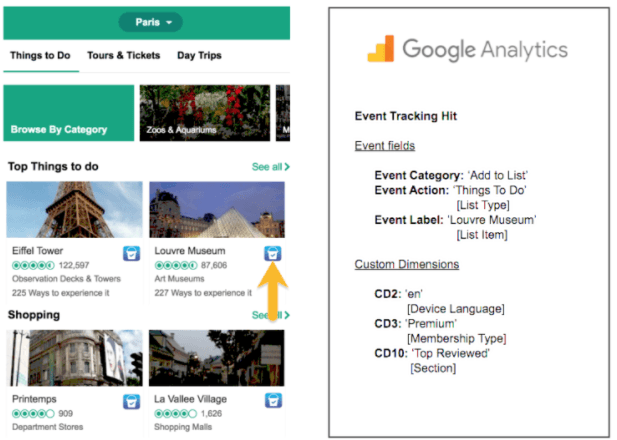
Task: Click Observation Decks & Towers text
Action: point(66,279)
